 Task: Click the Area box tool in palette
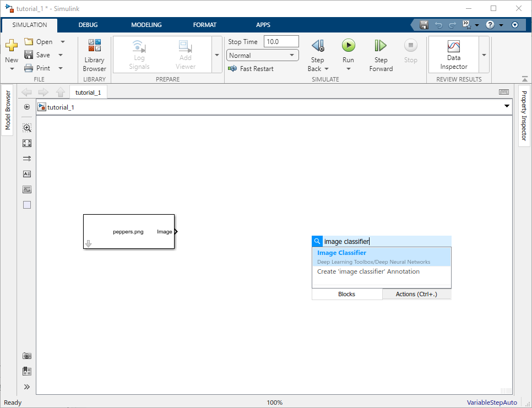coord(27,205)
